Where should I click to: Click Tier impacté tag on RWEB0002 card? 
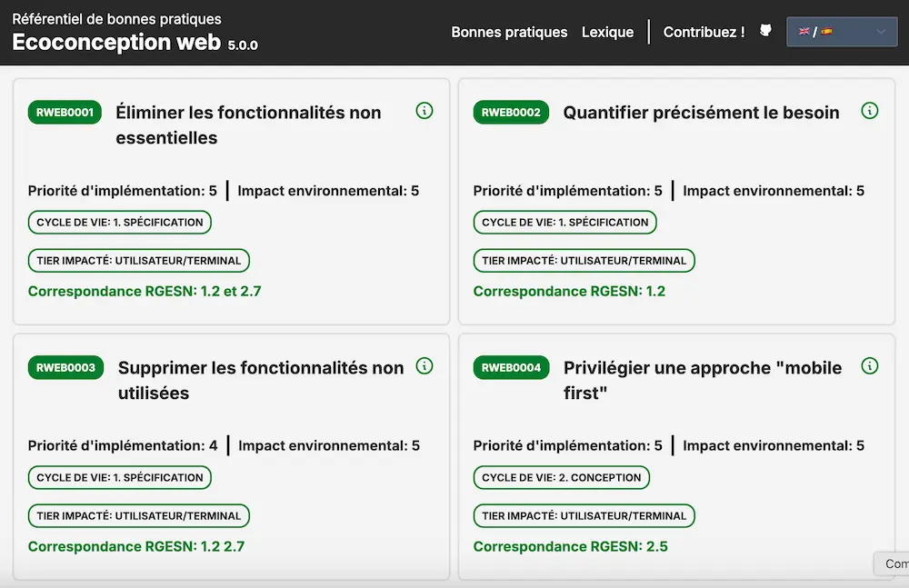point(584,260)
